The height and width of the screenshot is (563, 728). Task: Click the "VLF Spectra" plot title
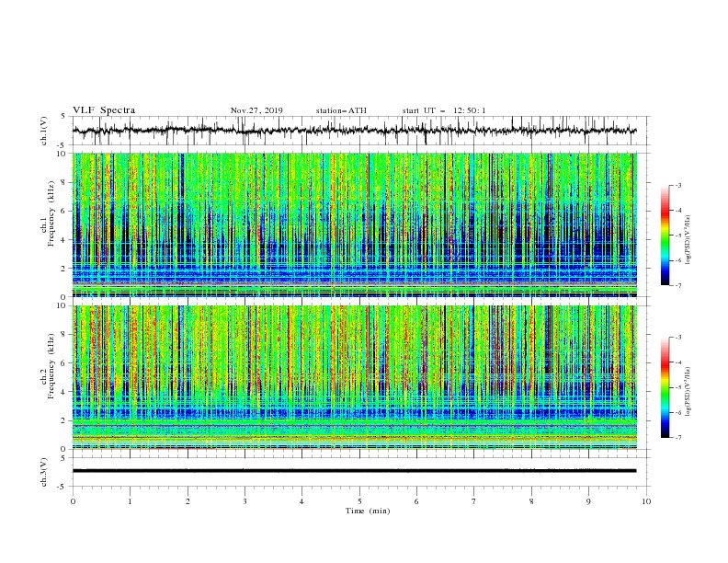pos(104,110)
